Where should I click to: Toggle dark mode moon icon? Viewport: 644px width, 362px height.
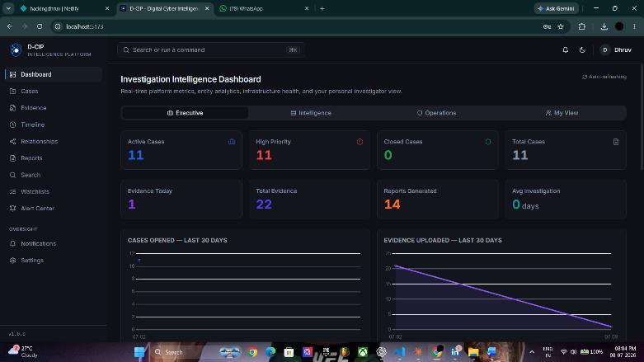[x=582, y=49]
